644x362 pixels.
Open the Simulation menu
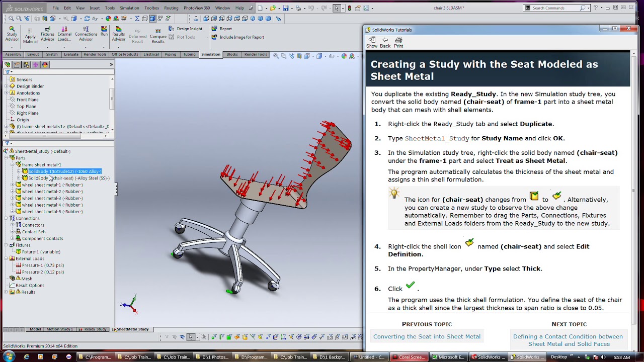(129, 8)
